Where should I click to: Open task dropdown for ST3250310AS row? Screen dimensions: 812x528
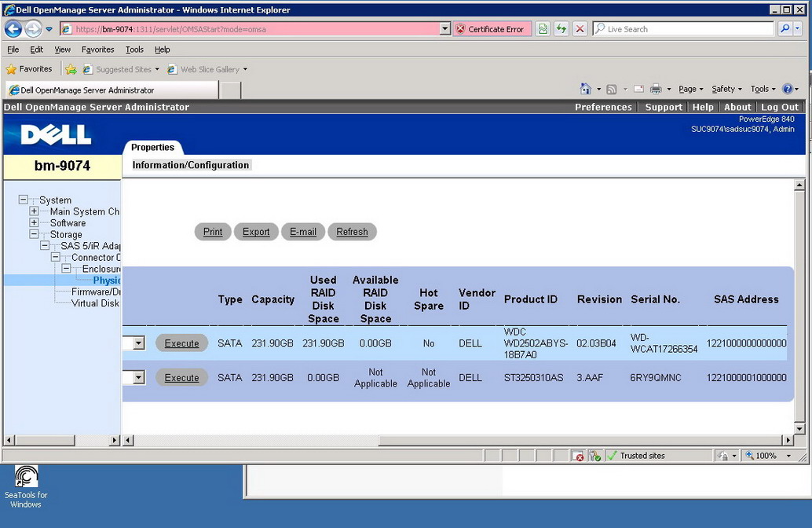point(139,378)
